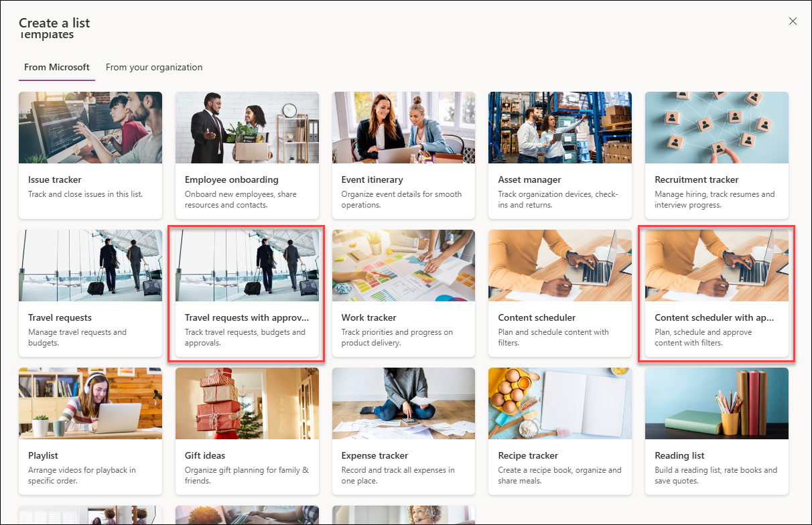Choose the Event itinerary template
The width and height of the screenshot is (812, 525).
(x=403, y=155)
